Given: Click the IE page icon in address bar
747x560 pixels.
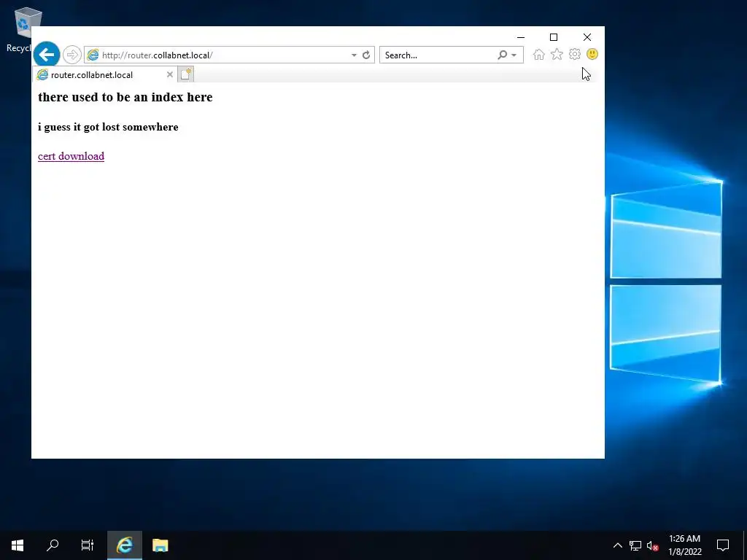Looking at the screenshot, I should point(93,55).
